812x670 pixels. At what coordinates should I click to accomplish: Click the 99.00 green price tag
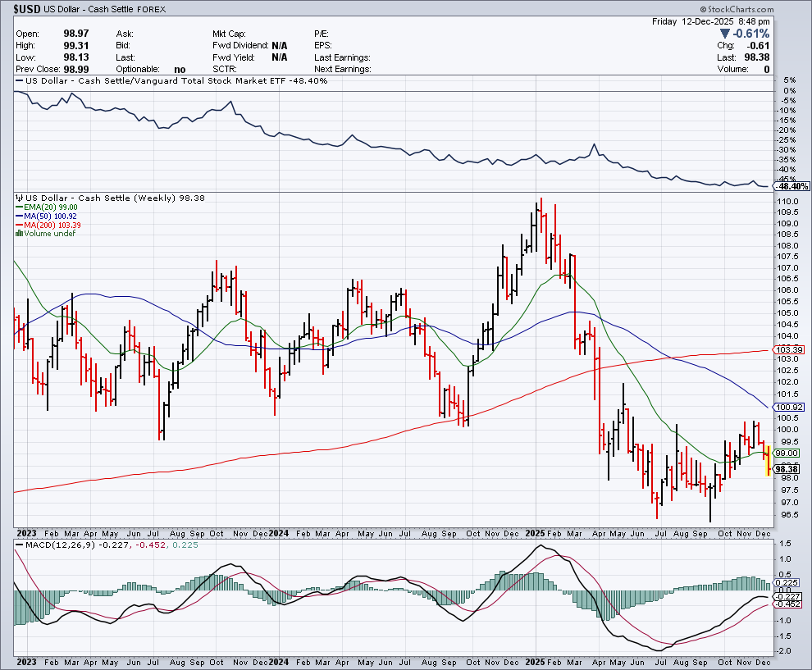click(x=787, y=453)
